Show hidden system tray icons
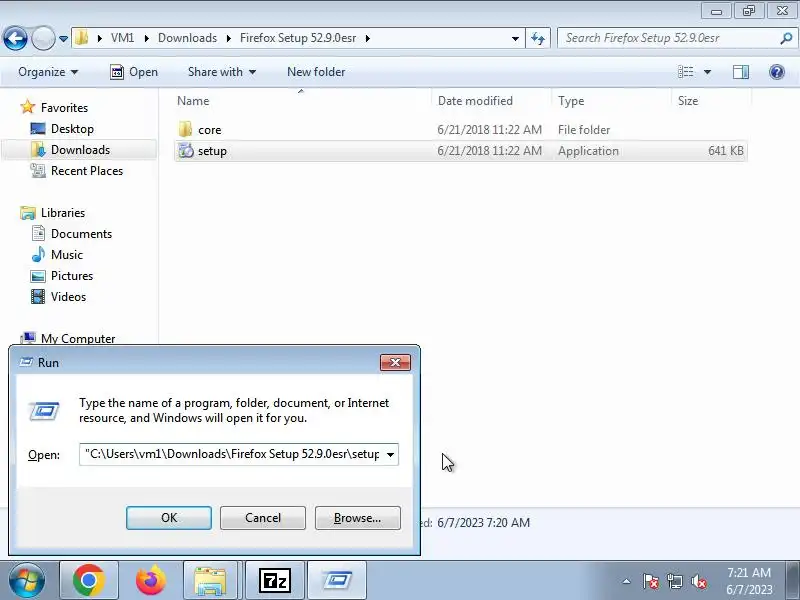 point(627,581)
